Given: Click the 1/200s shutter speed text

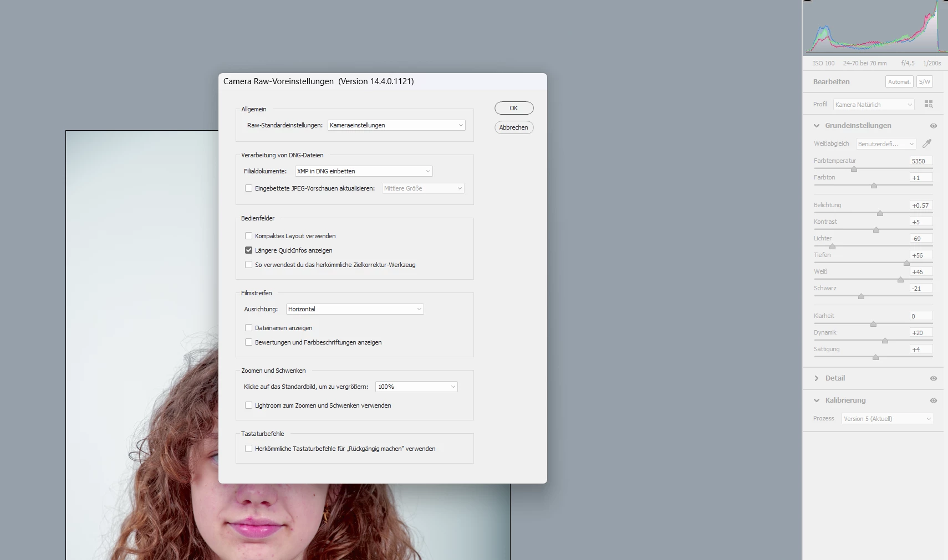Looking at the screenshot, I should (932, 63).
